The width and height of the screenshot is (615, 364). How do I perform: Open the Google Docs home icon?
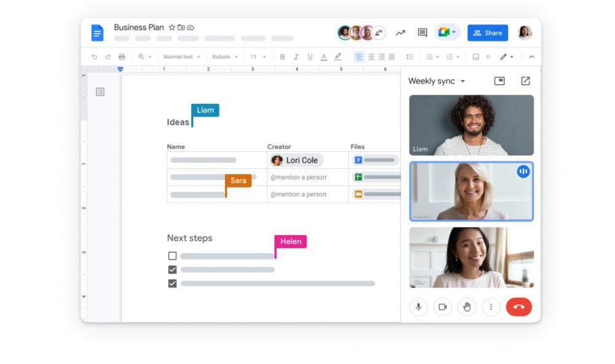pos(97,33)
